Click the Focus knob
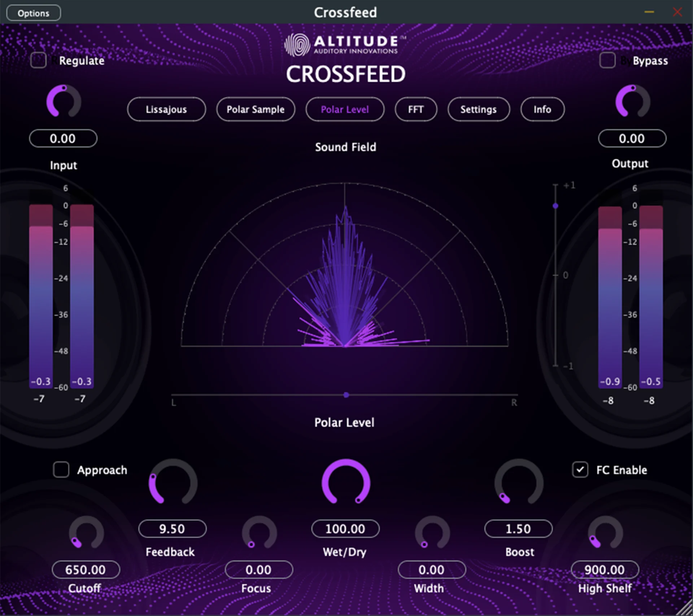Viewport: 693px width, 616px height. pyautogui.click(x=259, y=533)
